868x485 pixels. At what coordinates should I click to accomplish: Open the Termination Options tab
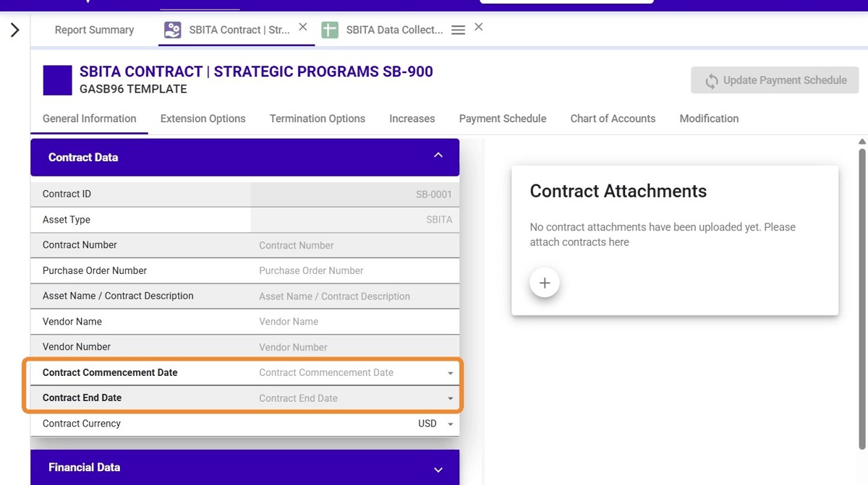click(318, 119)
